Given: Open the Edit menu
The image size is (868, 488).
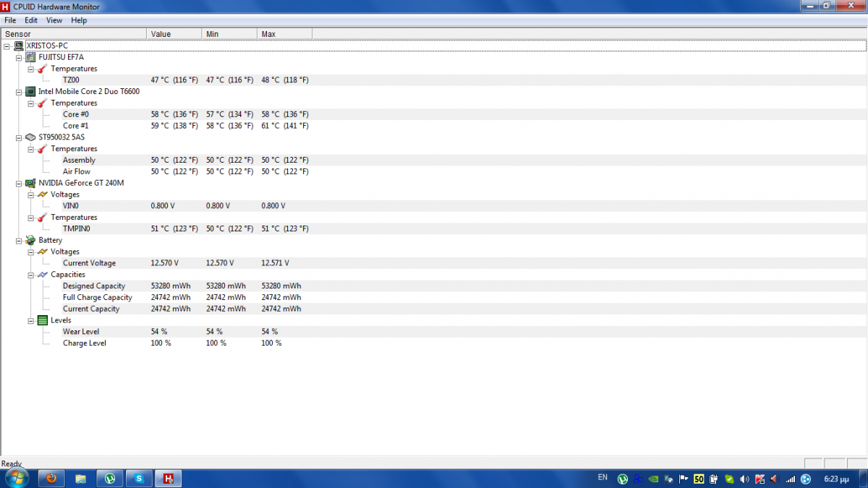Looking at the screenshot, I should [31, 20].
